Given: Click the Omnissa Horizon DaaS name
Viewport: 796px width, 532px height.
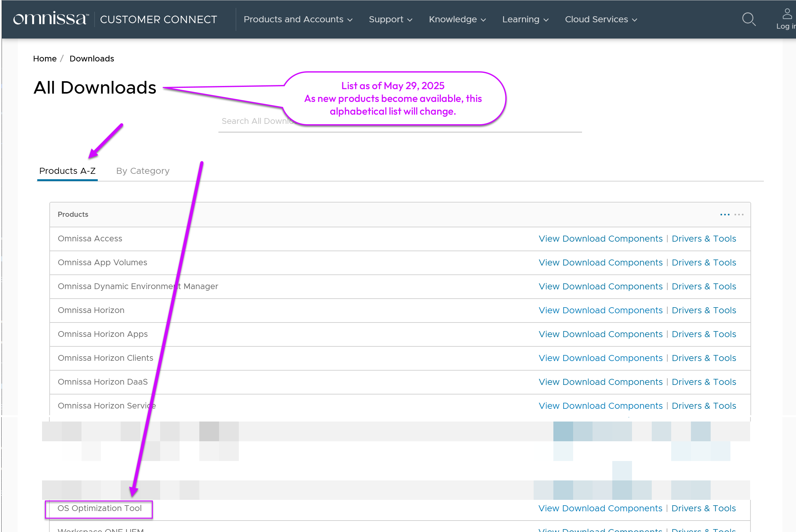Looking at the screenshot, I should 103,382.
